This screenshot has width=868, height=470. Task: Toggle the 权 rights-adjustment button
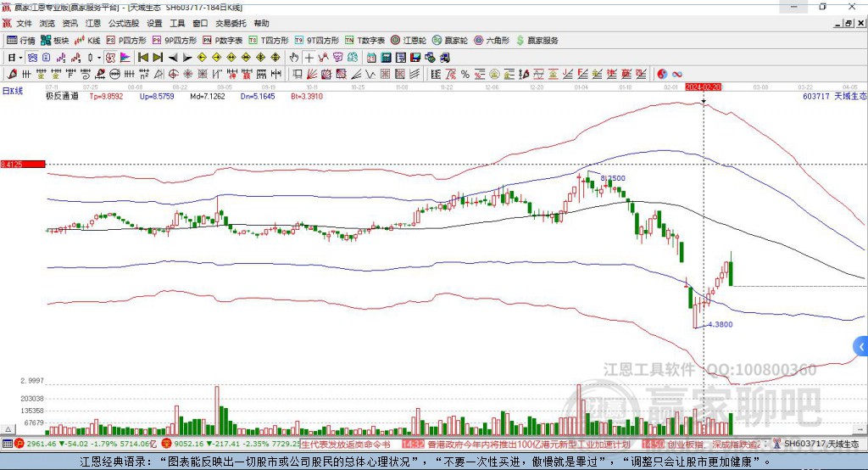tap(111, 58)
